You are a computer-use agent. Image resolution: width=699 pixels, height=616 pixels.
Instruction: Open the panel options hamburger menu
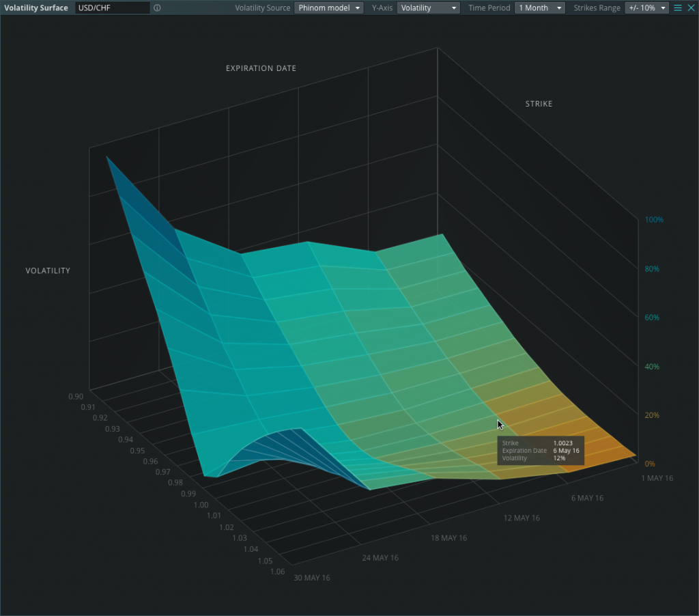(x=677, y=8)
